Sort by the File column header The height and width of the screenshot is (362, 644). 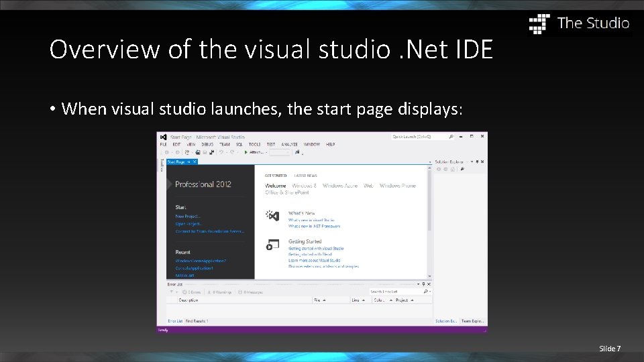point(331,300)
